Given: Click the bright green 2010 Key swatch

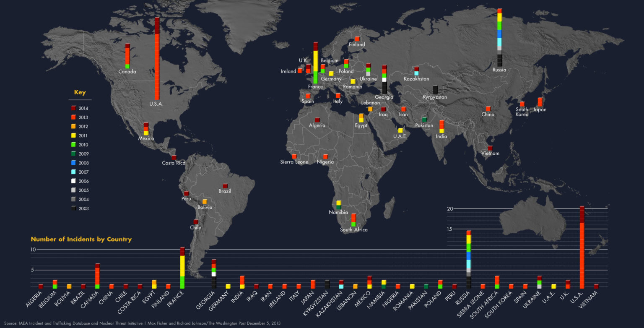Looking at the screenshot, I should tap(74, 145).
